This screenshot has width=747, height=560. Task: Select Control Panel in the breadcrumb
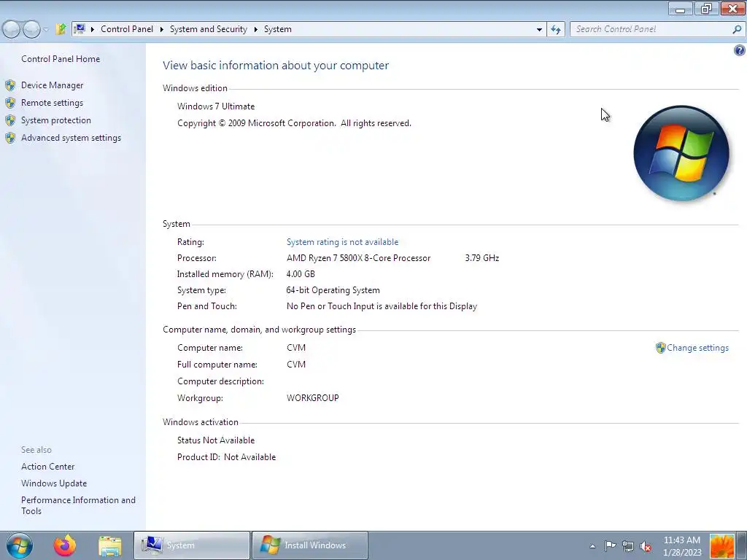(127, 29)
